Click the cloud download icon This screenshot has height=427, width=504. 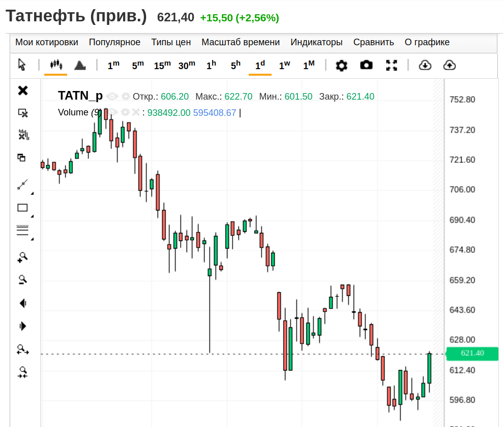[425, 65]
